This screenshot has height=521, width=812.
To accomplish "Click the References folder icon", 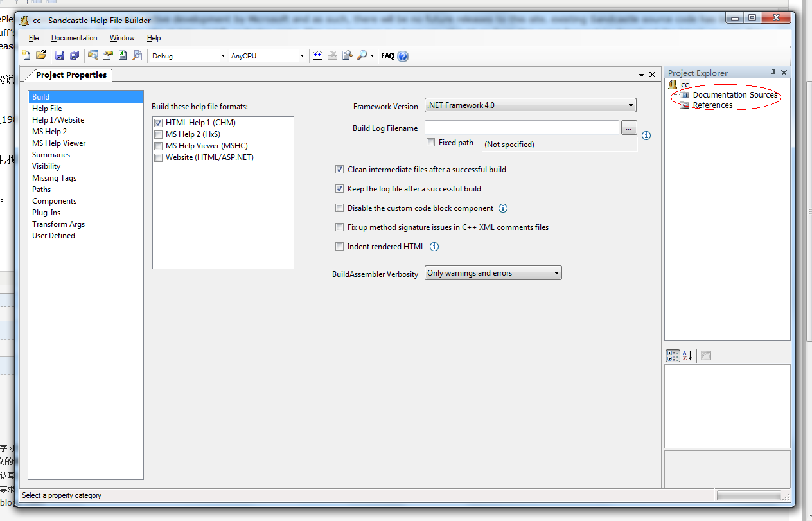I will (x=685, y=105).
